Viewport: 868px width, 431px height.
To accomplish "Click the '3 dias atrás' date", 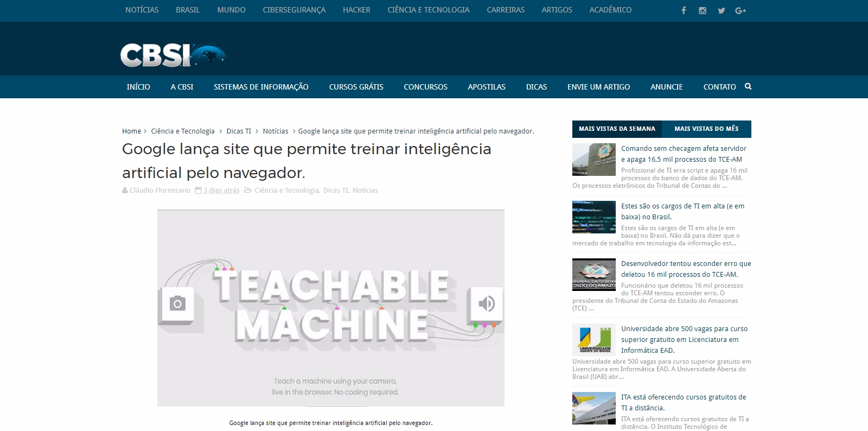I will (221, 190).
